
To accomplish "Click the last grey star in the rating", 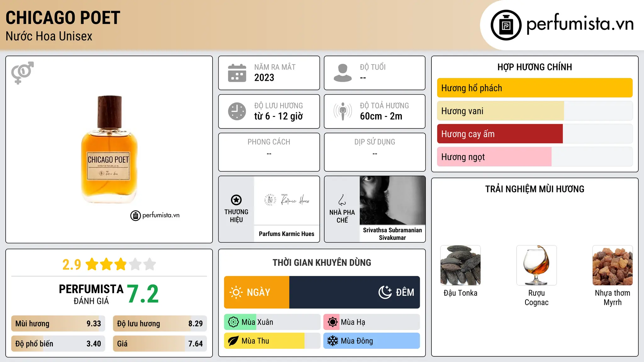I will pos(150,264).
